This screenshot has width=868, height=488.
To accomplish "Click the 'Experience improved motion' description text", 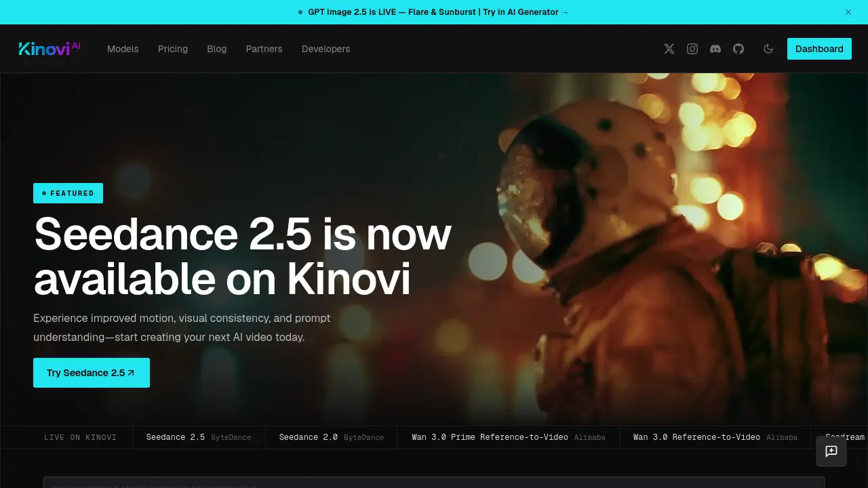I will point(182,327).
